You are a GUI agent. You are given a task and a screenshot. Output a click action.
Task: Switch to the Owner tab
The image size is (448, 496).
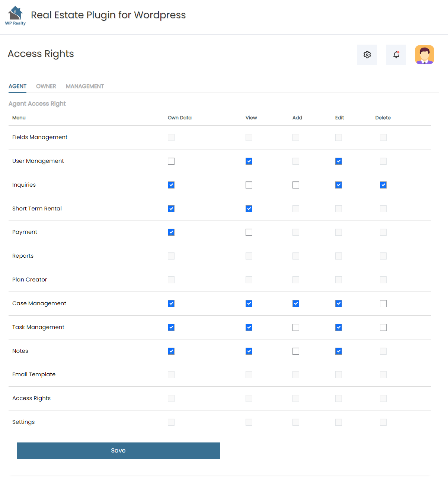pos(46,86)
